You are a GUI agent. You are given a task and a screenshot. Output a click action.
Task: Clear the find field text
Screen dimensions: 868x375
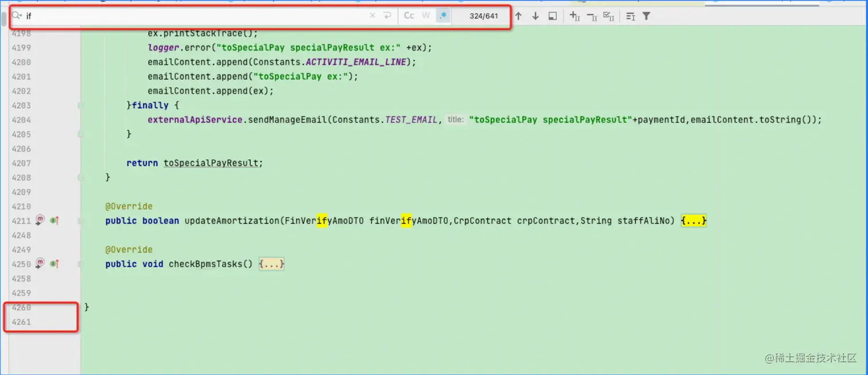click(372, 16)
